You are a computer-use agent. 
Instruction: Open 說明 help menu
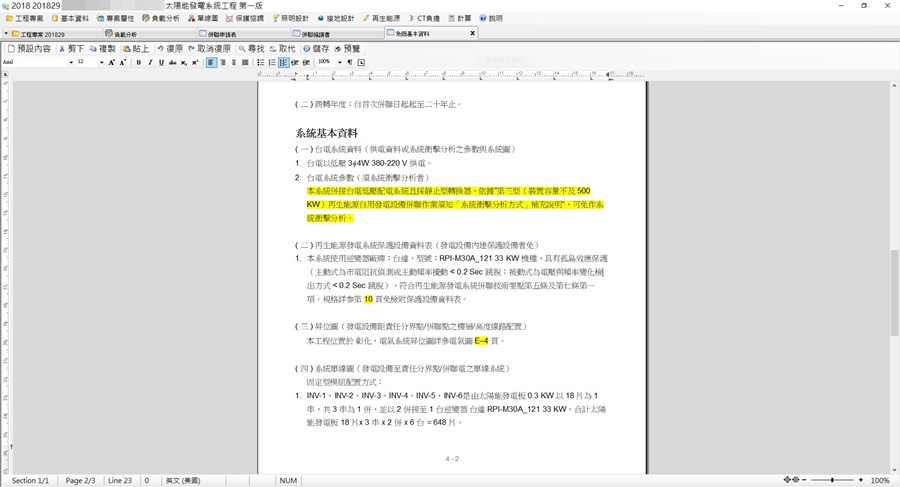491,18
